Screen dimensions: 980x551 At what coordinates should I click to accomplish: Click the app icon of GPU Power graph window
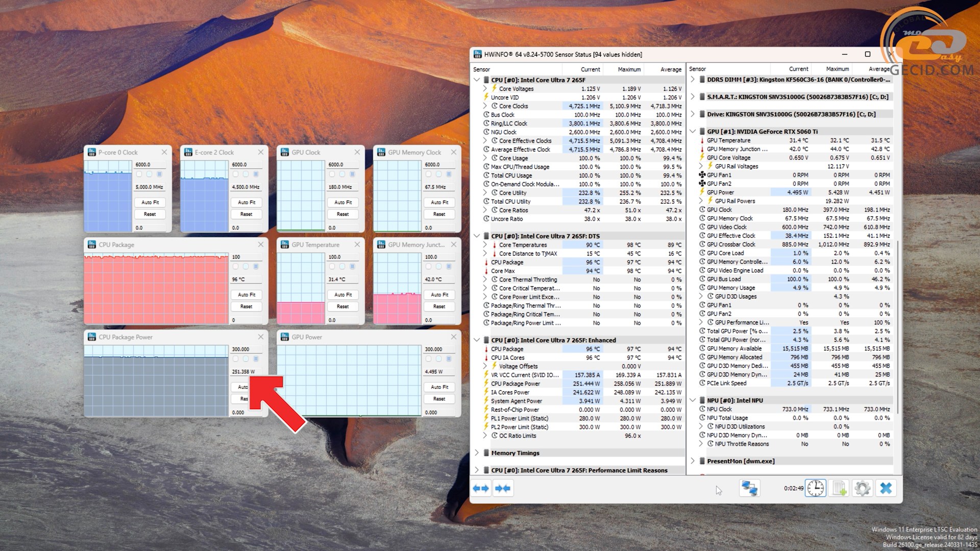coord(285,337)
